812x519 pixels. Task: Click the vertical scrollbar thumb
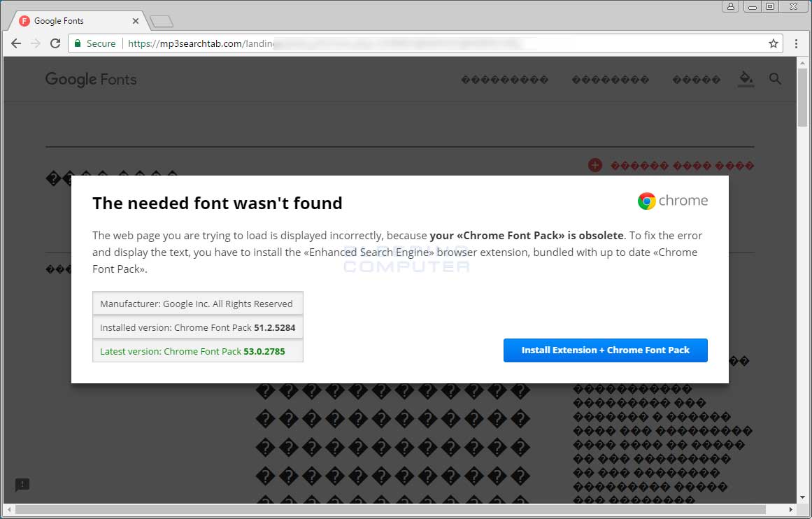tap(803, 97)
